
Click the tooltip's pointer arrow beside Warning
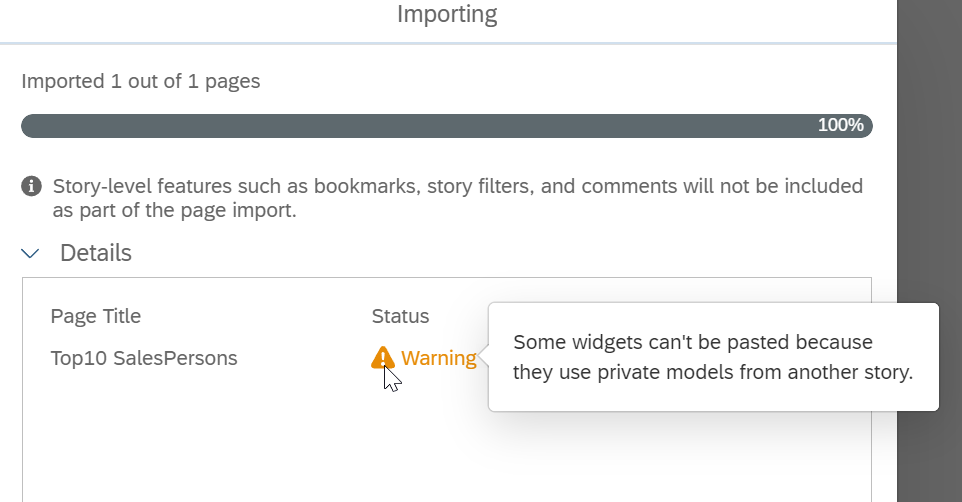[x=483, y=356]
